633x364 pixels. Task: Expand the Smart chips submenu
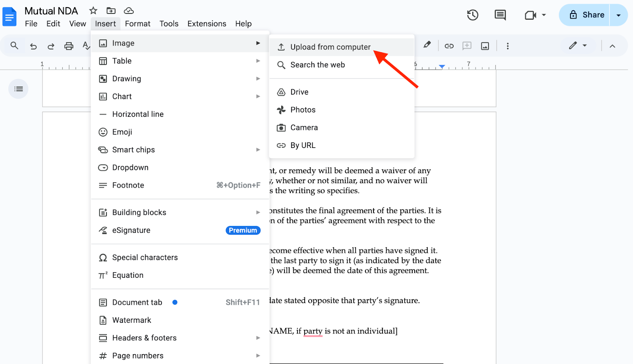pyautogui.click(x=180, y=150)
